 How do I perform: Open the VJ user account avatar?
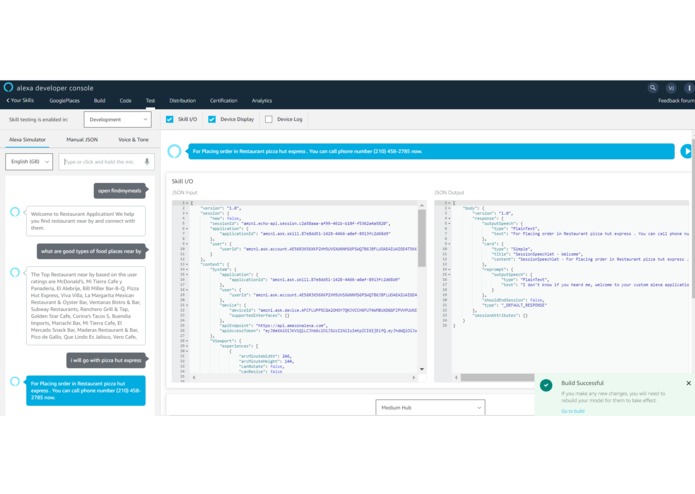point(671,88)
